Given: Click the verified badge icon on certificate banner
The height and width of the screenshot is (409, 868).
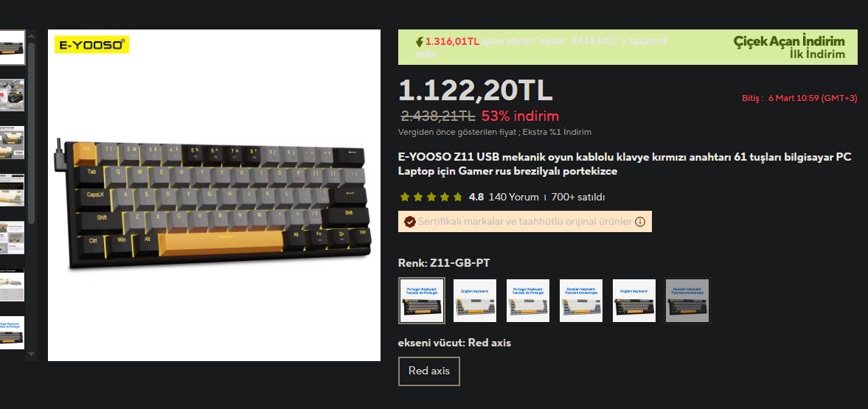Looking at the screenshot, I should pos(409,222).
